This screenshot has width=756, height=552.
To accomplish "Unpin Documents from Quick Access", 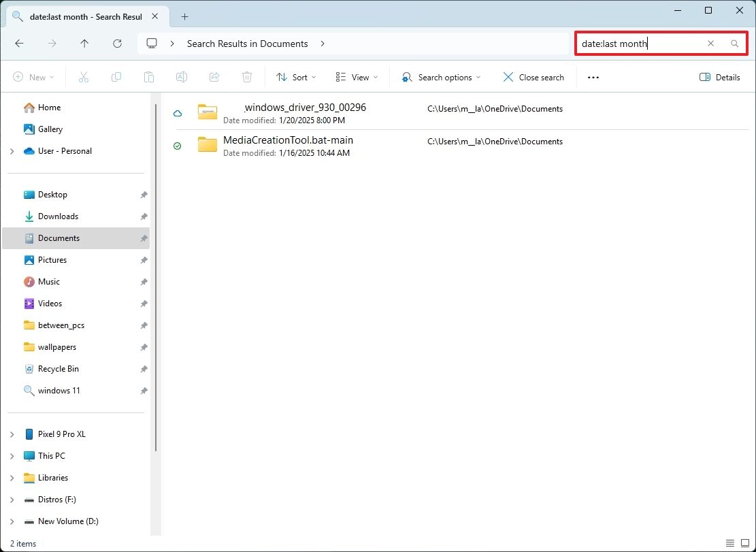I will (x=144, y=238).
